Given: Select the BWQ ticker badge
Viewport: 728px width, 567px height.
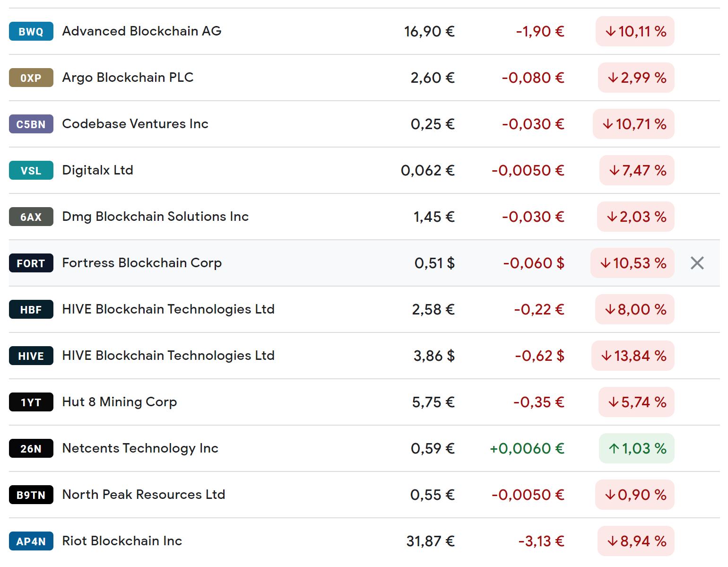Looking at the screenshot, I should pyautogui.click(x=31, y=31).
